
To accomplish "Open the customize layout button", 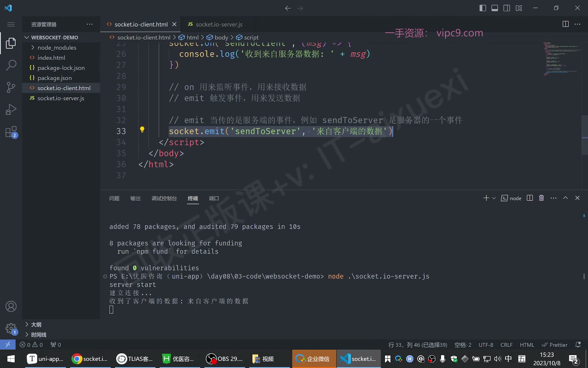I will (x=519, y=8).
